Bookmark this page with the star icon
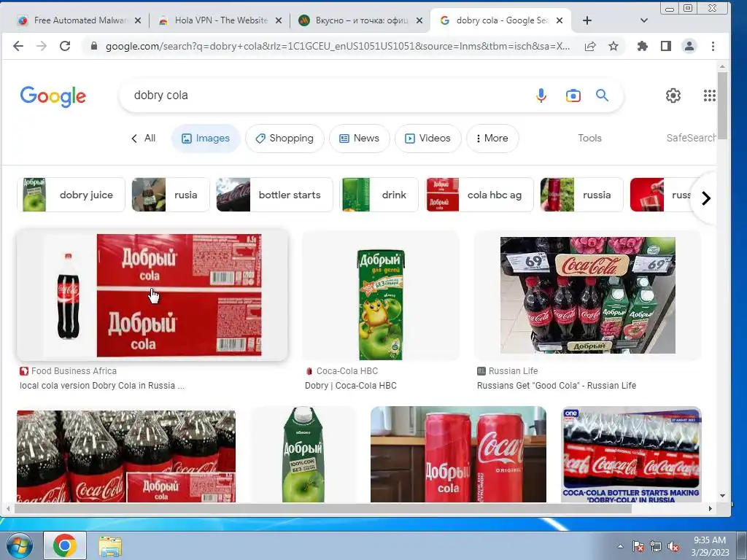747x560 pixels. coord(614,46)
